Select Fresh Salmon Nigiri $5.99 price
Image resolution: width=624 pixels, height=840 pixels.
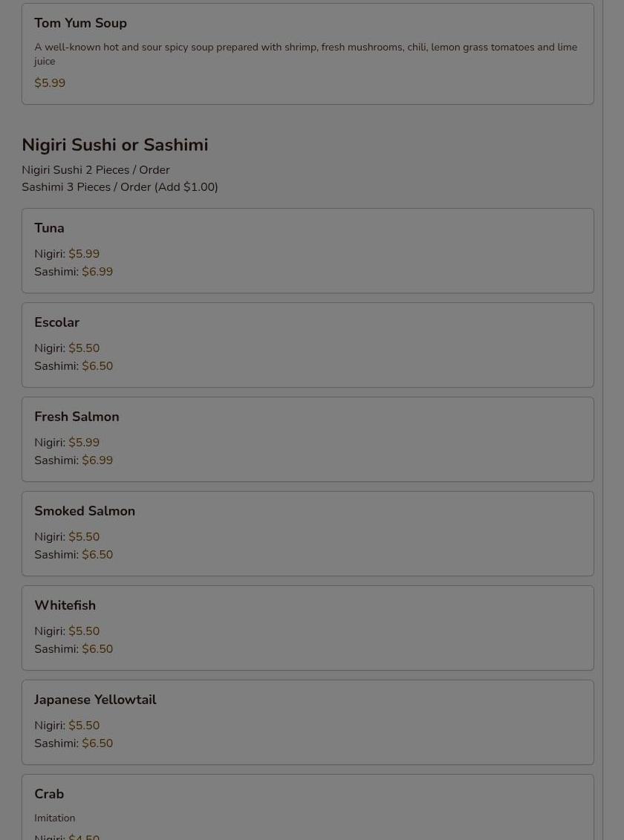[84, 443]
